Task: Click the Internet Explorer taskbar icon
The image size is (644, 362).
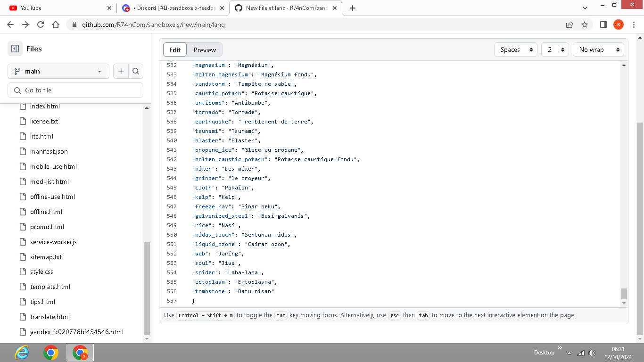Action: pyautogui.click(x=21, y=353)
